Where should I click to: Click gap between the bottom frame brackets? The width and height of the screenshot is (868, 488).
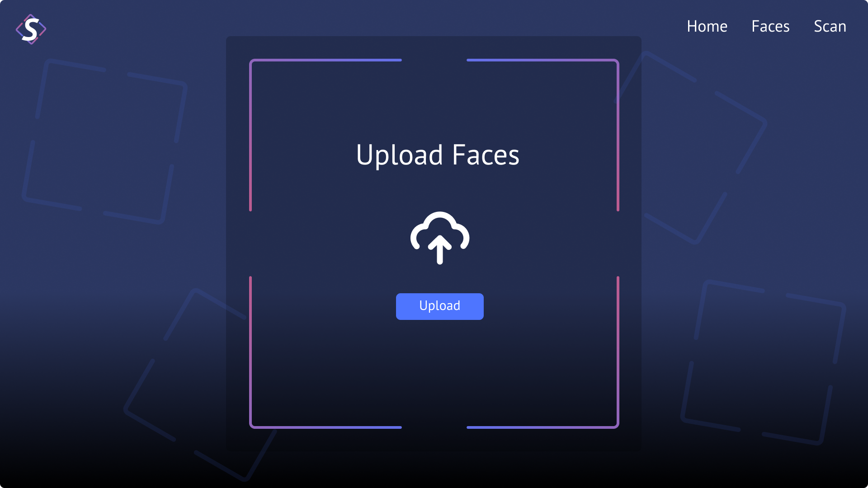click(434, 427)
